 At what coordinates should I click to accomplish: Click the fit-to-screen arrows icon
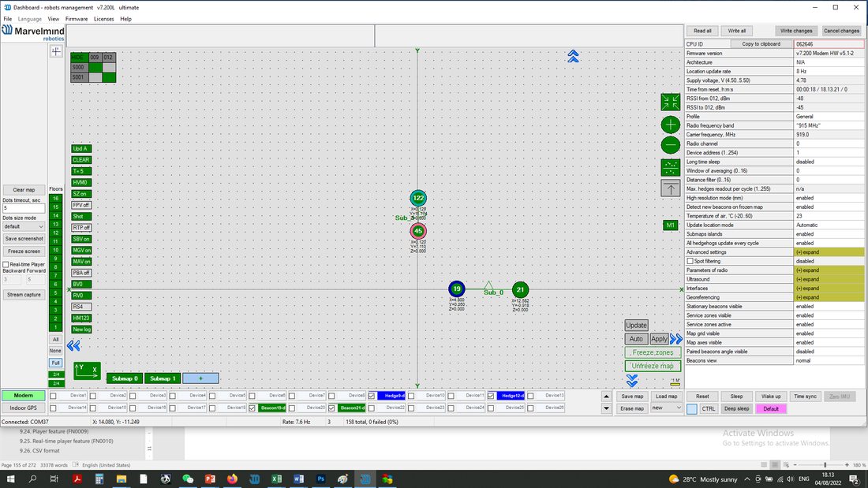[x=671, y=102]
